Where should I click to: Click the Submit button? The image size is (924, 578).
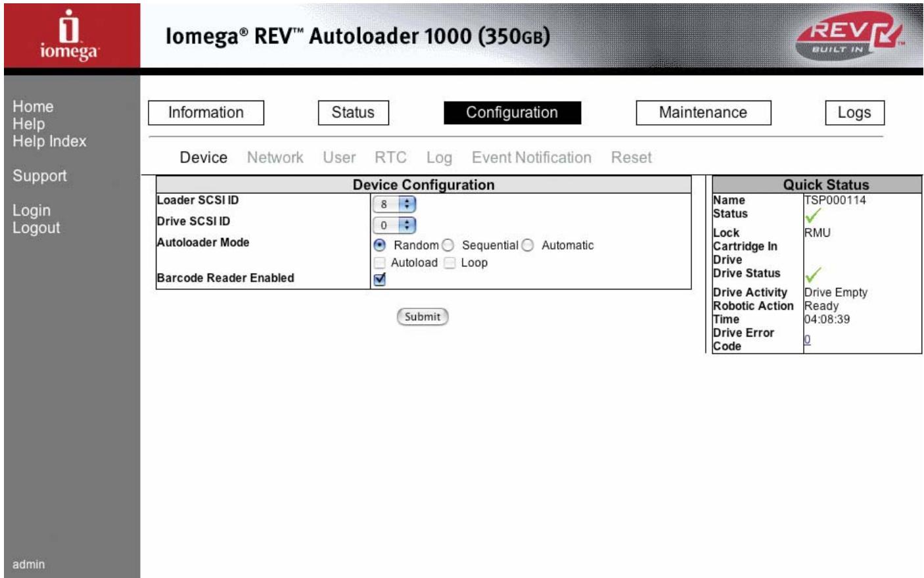pos(423,317)
